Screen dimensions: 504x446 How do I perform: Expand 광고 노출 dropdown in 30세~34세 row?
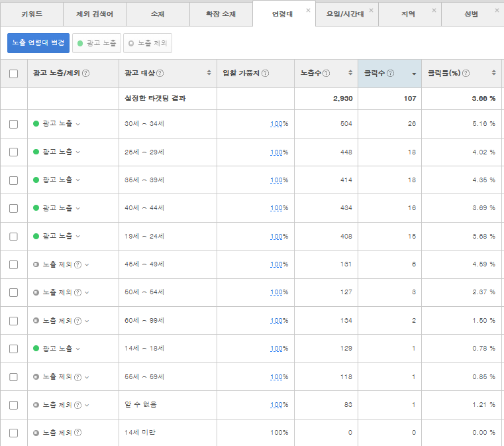pyautogui.click(x=77, y=124)
